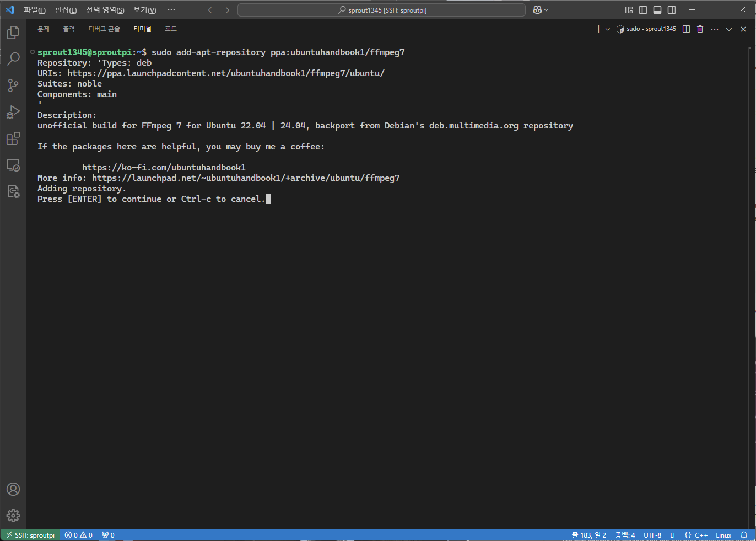Open Copilot dropdown chevron
This screenshot has width=756, height=541.
(546, 10)
